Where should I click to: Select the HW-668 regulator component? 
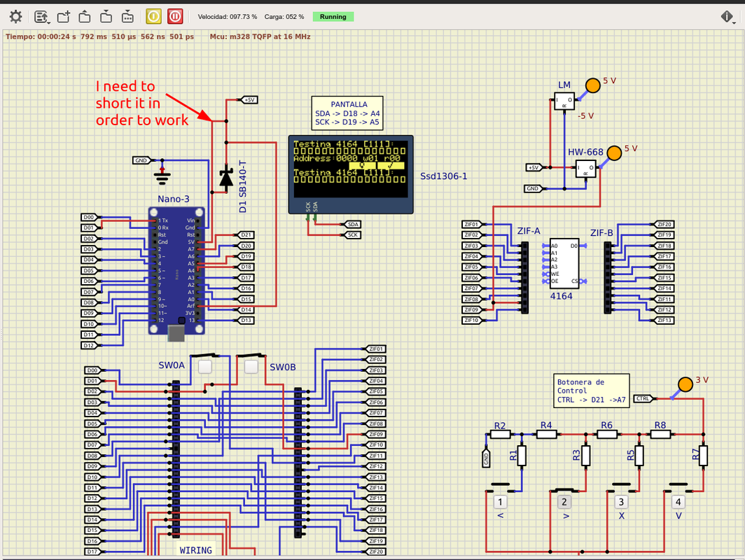click(x=586, y=168)
